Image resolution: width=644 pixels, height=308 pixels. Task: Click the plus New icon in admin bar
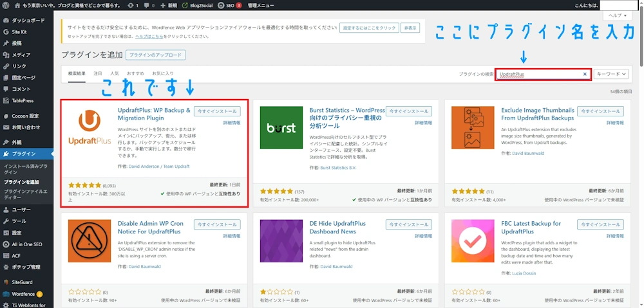click(163, 5)
